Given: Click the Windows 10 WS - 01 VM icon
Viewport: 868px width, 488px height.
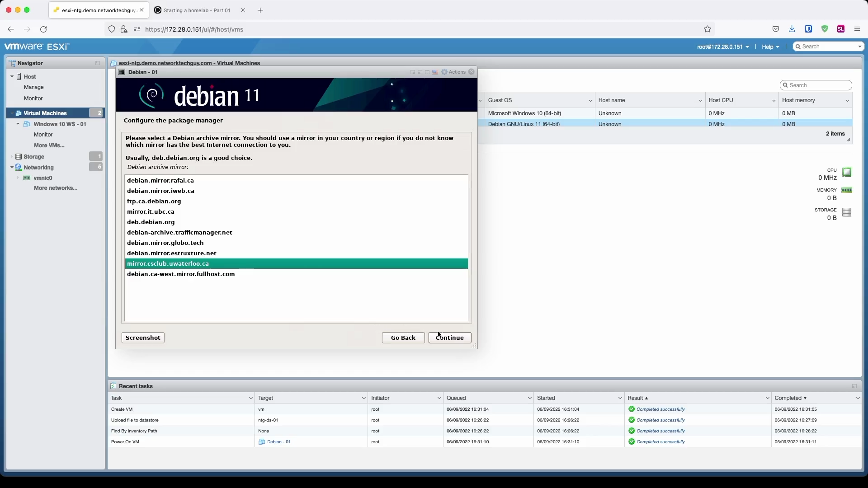Looking at the screenshot, I should (27, 124).
